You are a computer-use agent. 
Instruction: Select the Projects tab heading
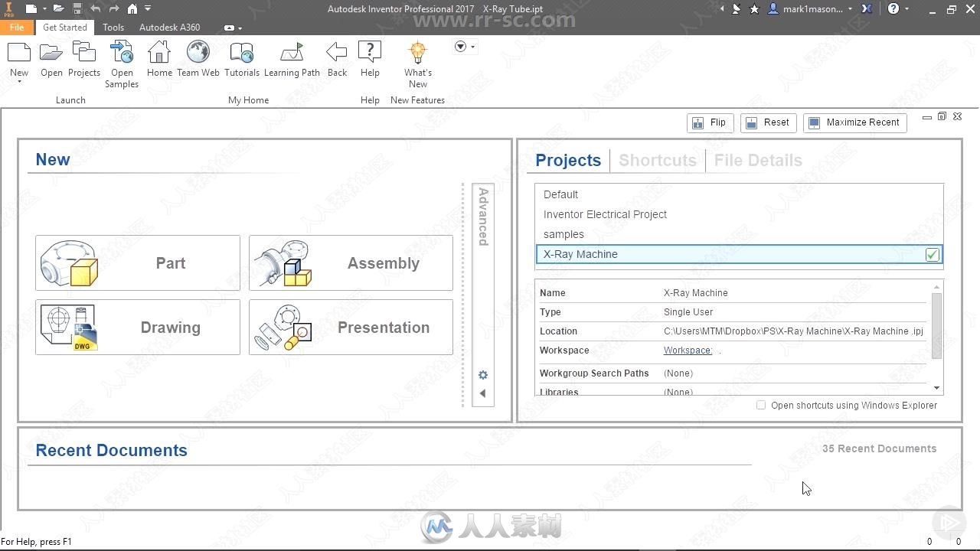click(568, 160)
